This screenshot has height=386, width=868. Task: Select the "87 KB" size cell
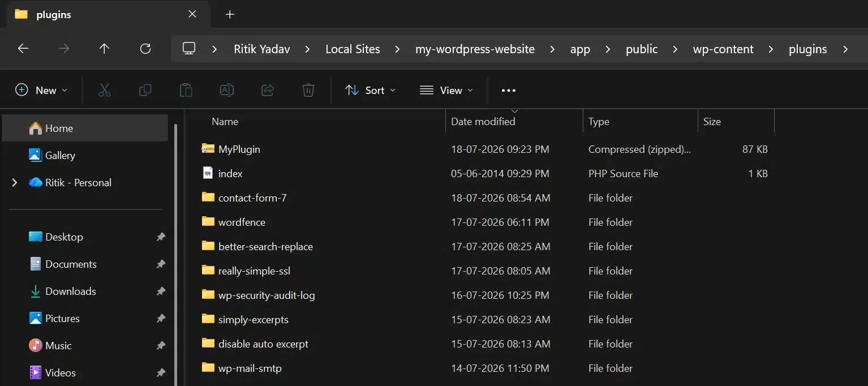[x=755, y=149]
